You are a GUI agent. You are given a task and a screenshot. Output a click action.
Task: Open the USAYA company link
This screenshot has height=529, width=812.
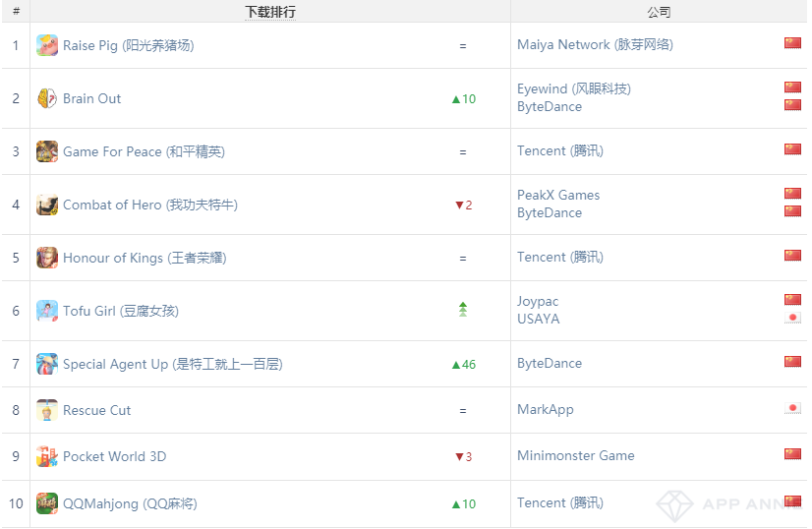[539, 320]
